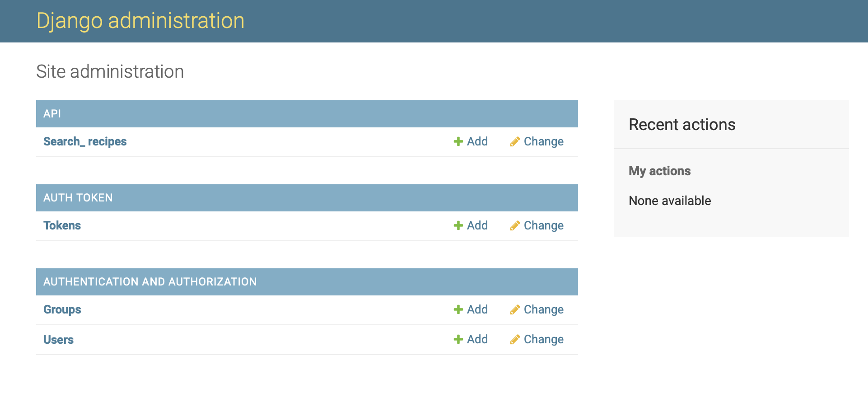The image size is (868, 393).
Task: Click Add text for Groups
Action: pyautogui.click(x=477, y=309)
